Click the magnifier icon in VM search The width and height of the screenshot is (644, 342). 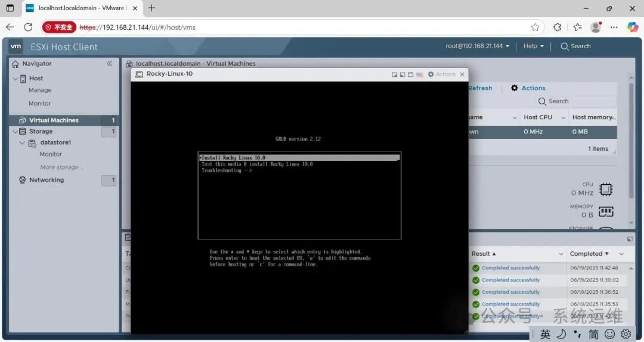click(542, 101)
